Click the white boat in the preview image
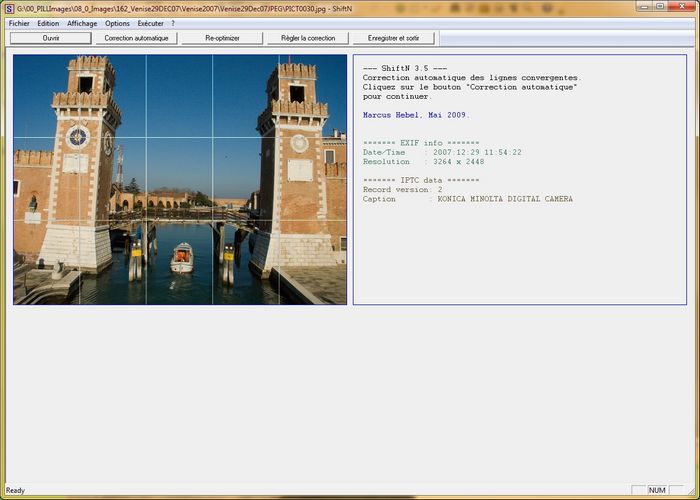The image size is (700, 500). coord(182,258)
